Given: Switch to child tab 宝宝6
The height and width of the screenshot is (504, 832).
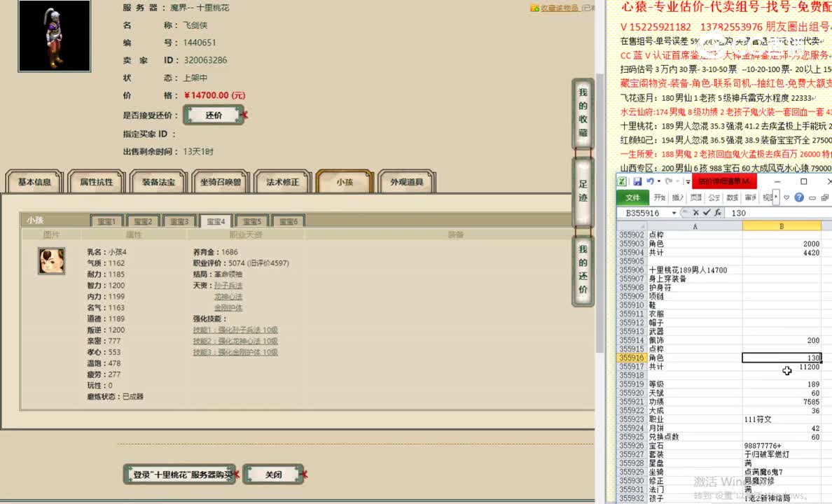Looking at the screenshot, I should coord(289,221).
